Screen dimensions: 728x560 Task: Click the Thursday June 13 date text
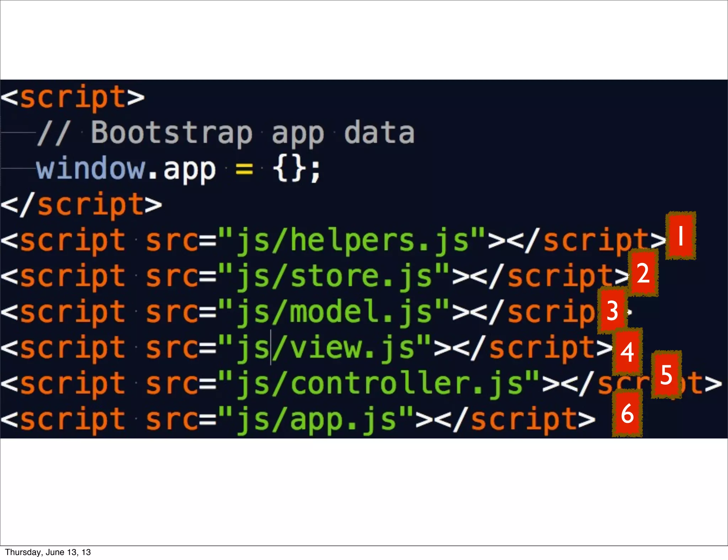point(48,552)
